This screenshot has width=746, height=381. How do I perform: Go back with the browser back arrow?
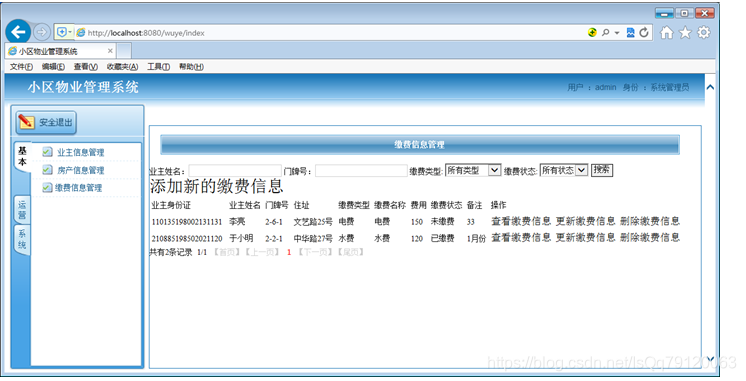point(18,32)
